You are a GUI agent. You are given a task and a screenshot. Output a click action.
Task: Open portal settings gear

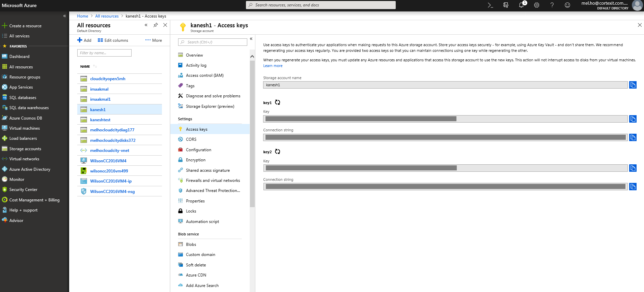pos(537,5)
